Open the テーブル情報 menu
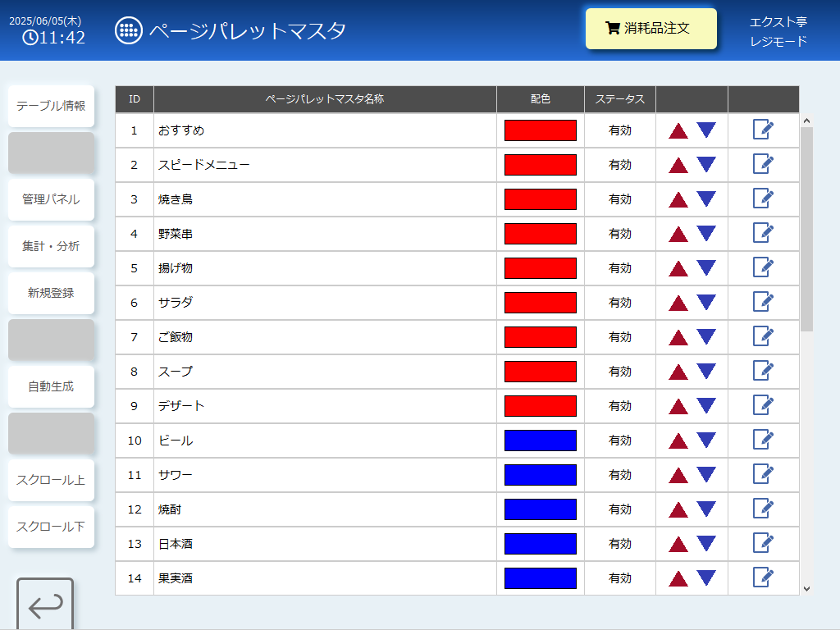The width and height of the screenshot is (840, 630). [51, 106]
